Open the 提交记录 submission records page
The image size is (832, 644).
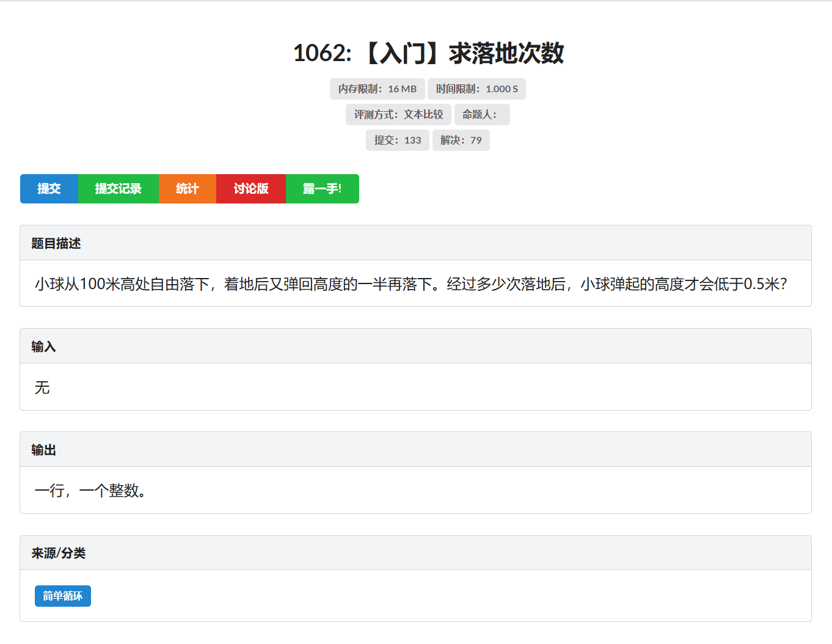point(118,189)
